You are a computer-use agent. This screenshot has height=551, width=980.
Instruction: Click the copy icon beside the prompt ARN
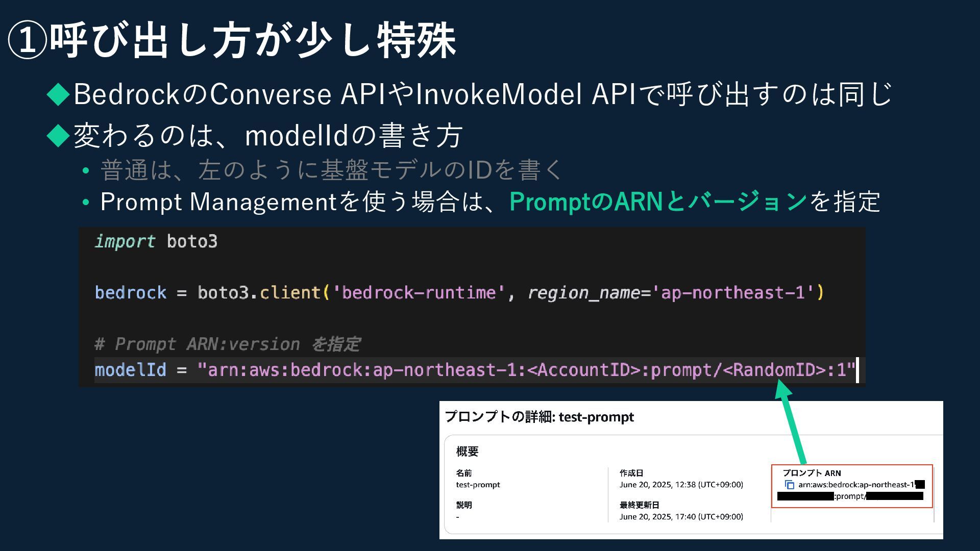click(790, 485)
